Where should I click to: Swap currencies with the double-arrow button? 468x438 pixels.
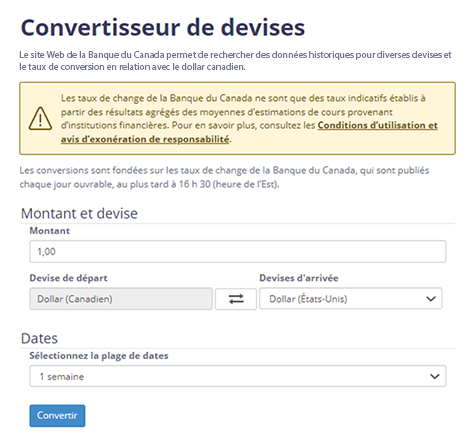click(x=236, y=299)
